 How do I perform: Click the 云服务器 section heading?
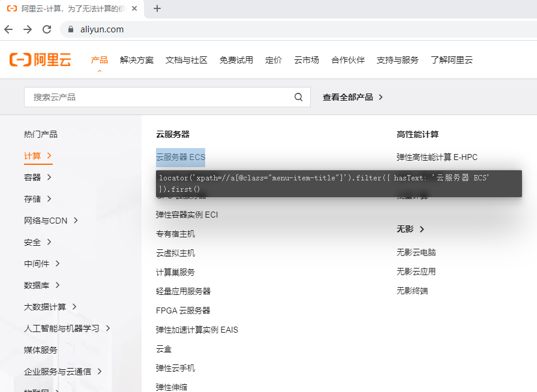tap(173, 134)
